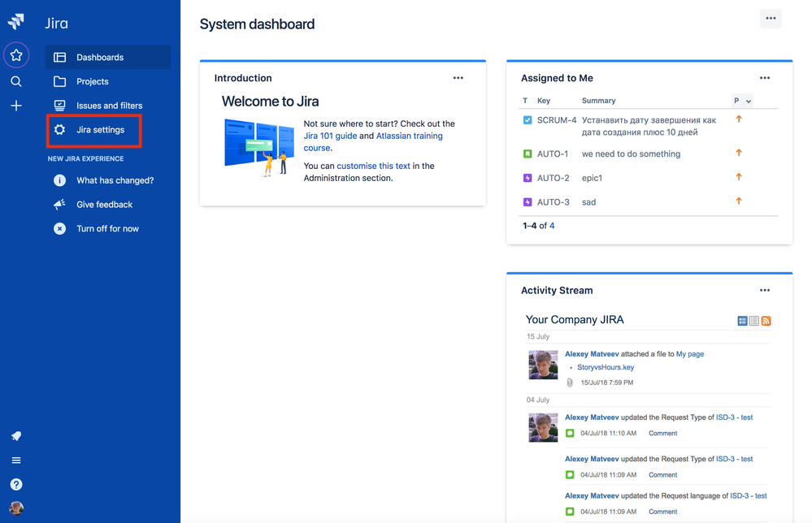Click the SCRUM-4 task type icon
812x523 pixels.
tap(528, 120)
